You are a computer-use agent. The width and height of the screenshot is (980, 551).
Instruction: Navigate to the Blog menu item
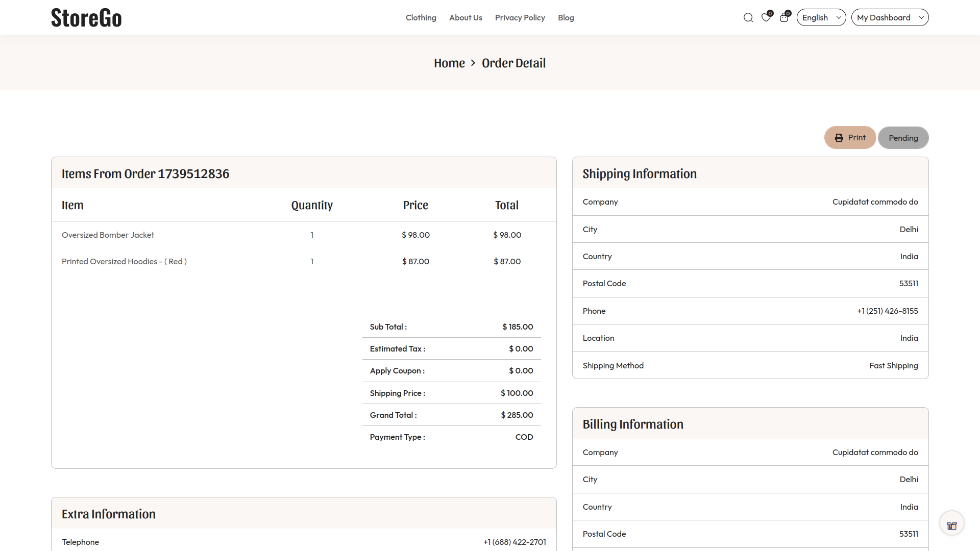point(566,17)
